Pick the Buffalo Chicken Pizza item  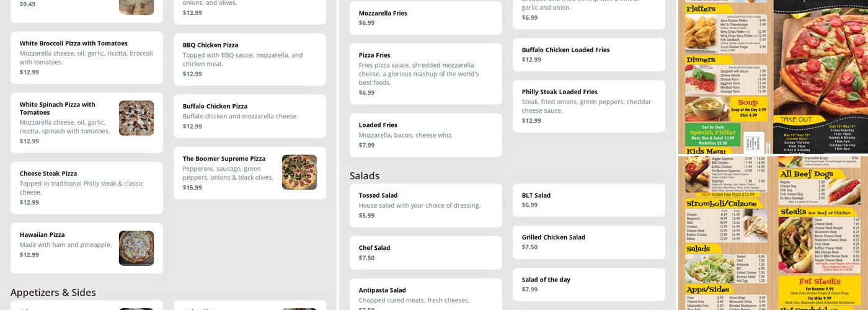(x=249, y=116)
